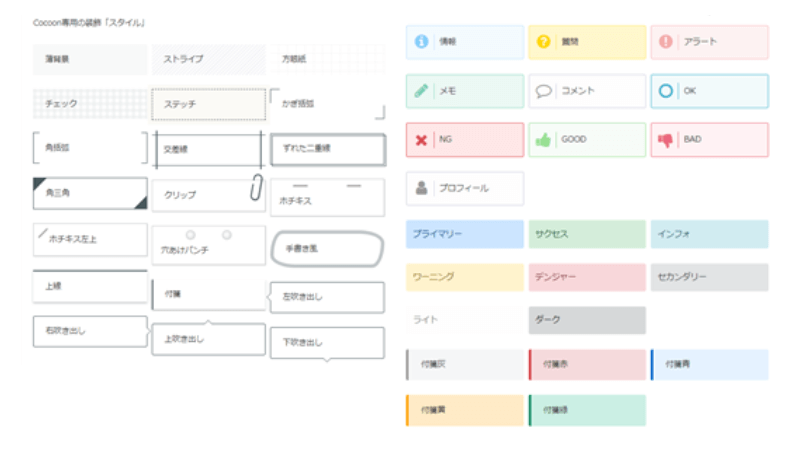Select the pink デンジャー color box
This screenshot has height=450, width=800.
(x=587, y=277)
